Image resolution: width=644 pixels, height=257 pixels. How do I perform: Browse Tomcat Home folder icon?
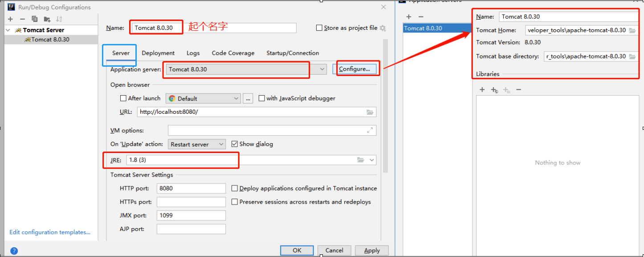[x=632, y=30]
